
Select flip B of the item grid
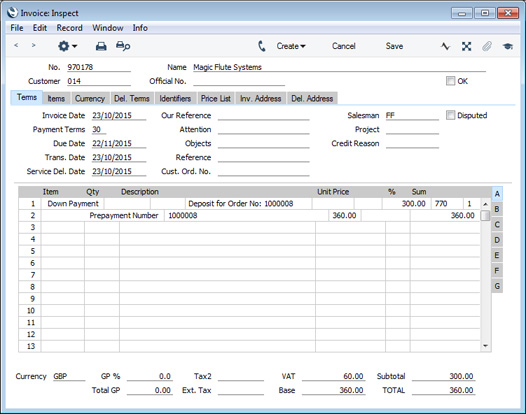(497, 209)
